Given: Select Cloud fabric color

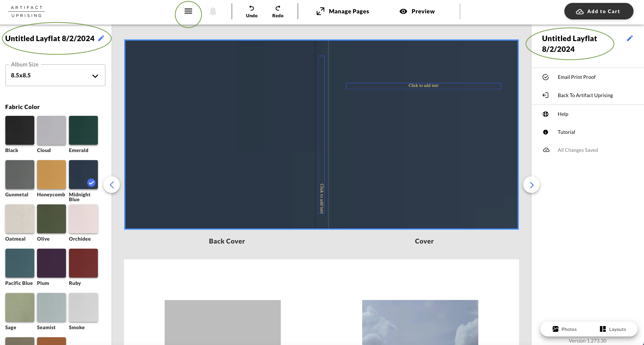Looking at the screenshot, I should click(x=51, y=130).
